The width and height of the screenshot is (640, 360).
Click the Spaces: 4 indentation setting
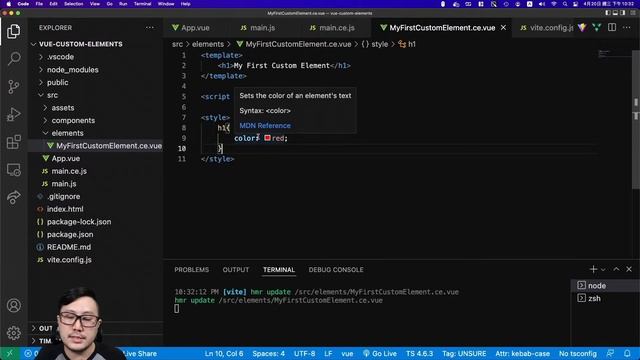pyautogui.click(x=269, y=353)
